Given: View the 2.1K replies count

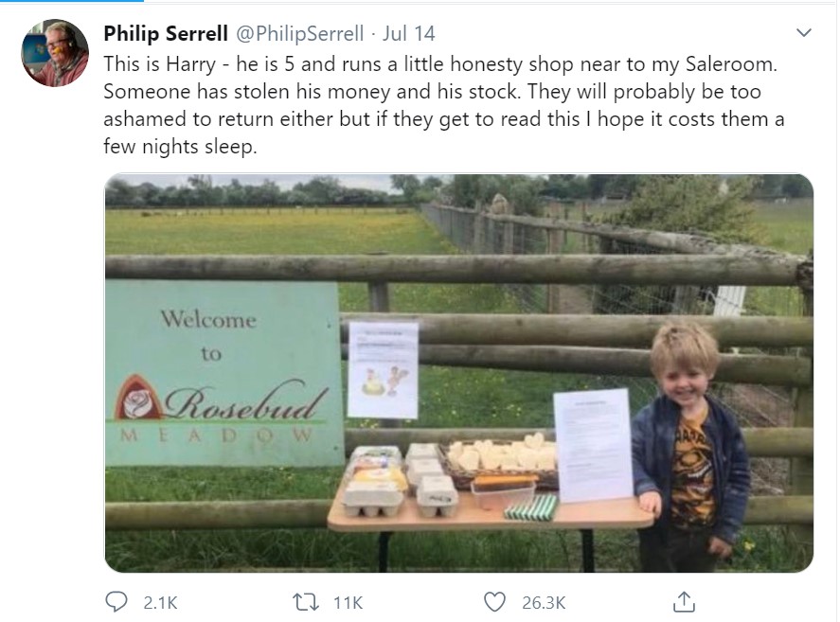Looking at the screenshot, I should (160, 603).
